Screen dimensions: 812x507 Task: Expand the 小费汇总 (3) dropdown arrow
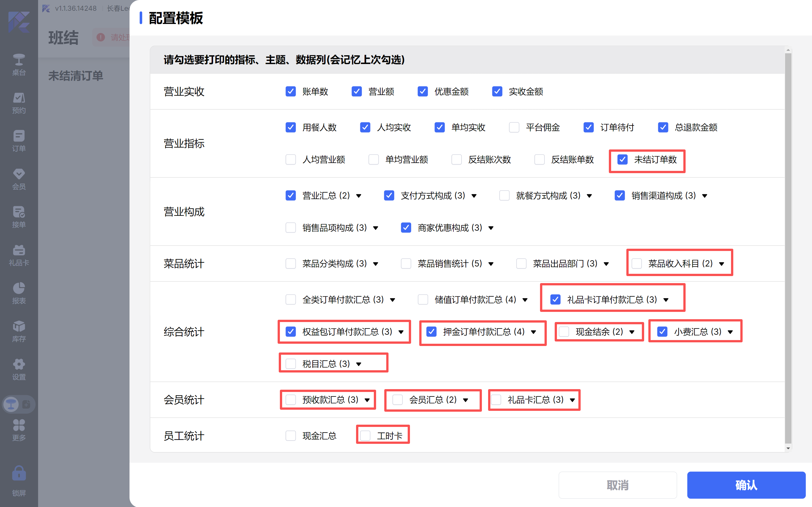coord(730,332)
